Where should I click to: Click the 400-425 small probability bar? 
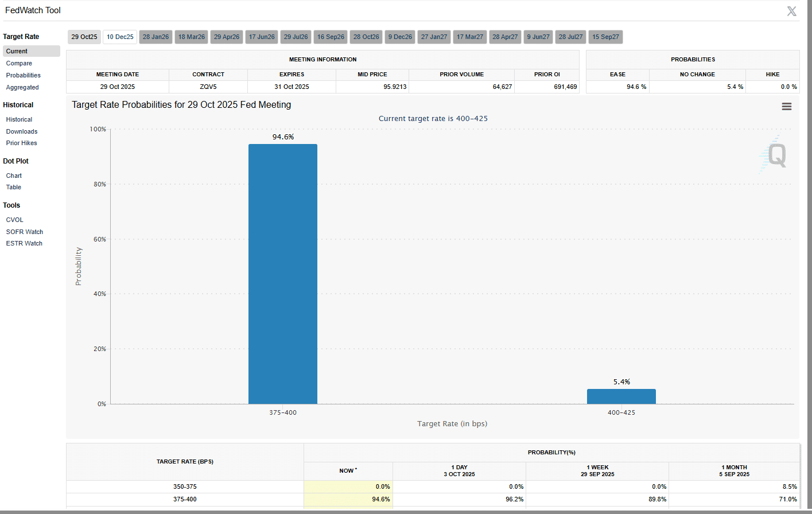point(621,396)
